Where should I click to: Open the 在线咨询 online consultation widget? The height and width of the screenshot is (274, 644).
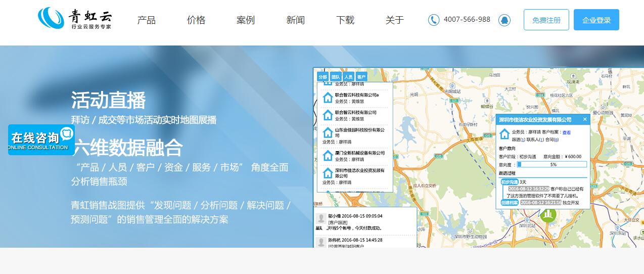[x=41, y=140]
